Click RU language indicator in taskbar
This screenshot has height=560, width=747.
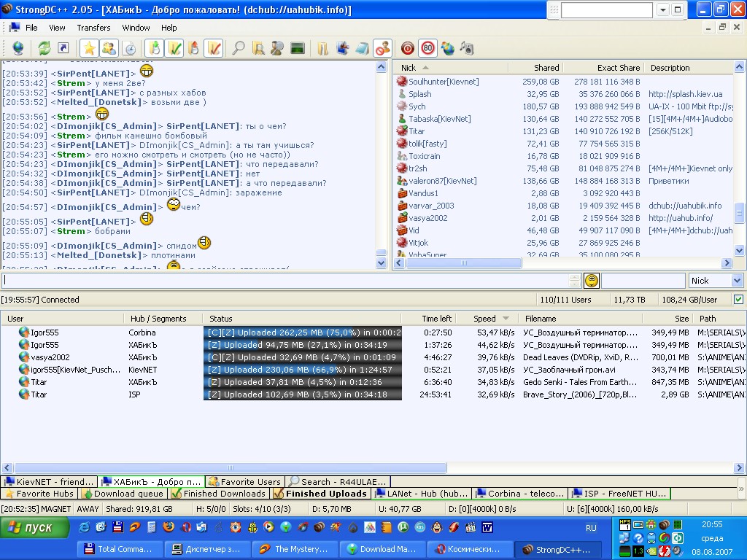tap(591, 528)
